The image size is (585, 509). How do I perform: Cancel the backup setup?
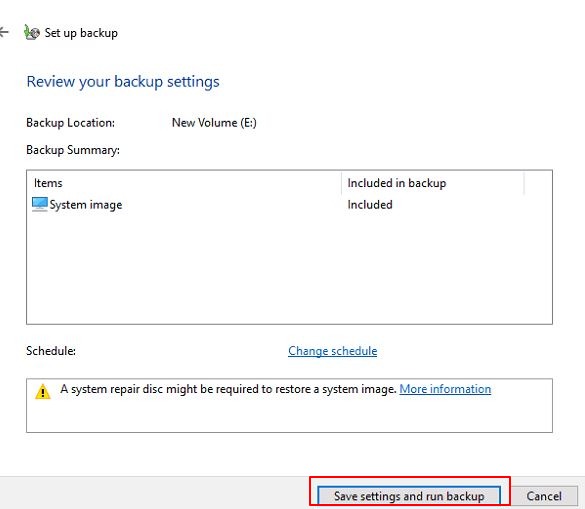click(x=544, y=496)
